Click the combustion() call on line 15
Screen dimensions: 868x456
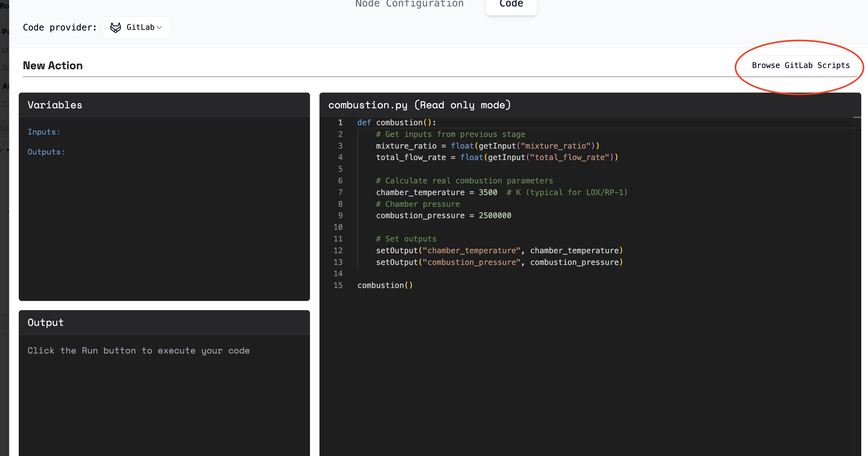click(384, 285)
